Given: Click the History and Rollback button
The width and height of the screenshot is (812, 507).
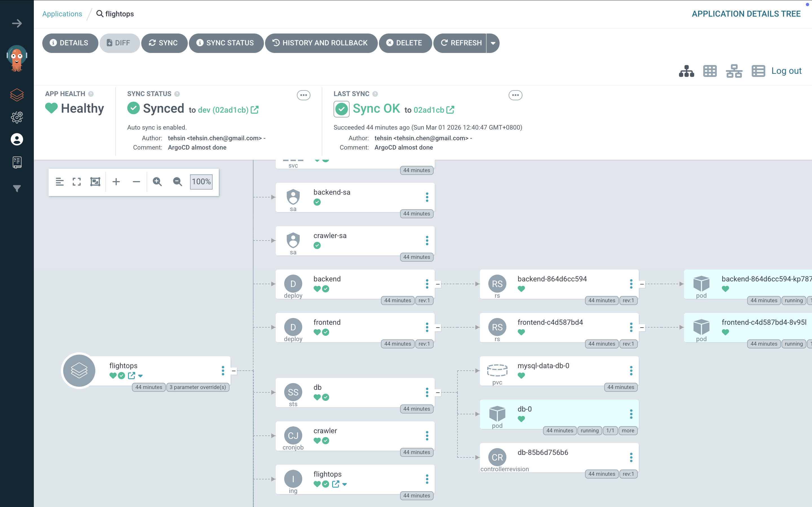Looking at the screenshot, I should 321,43.
